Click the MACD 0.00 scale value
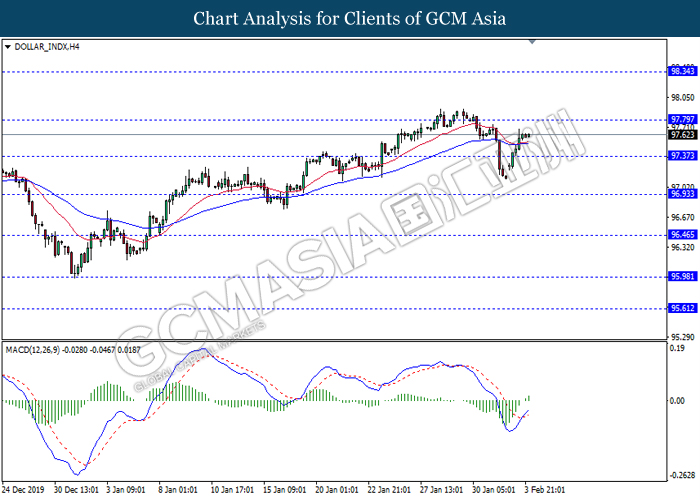This screenshot has height=500, width=700. 677,401
